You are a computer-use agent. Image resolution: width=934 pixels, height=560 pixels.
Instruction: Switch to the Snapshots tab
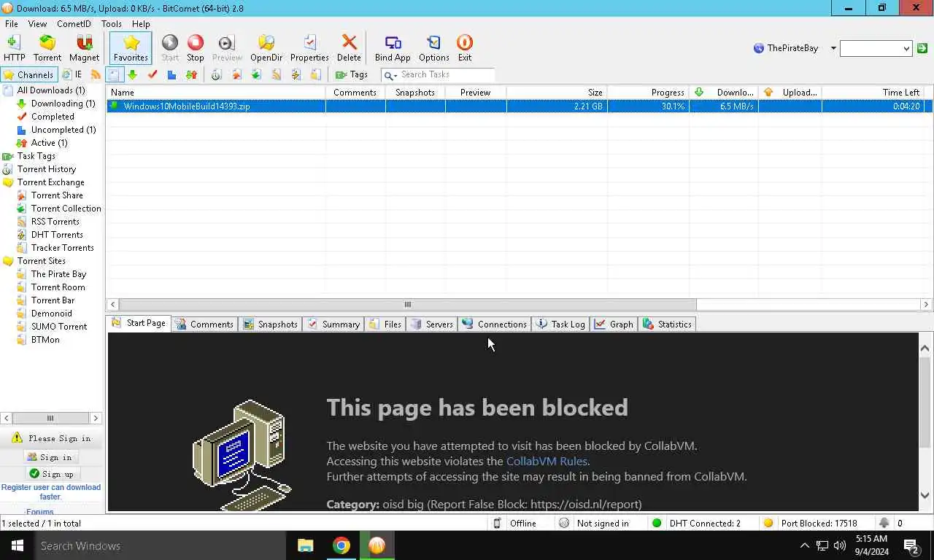tap(270, 324)
